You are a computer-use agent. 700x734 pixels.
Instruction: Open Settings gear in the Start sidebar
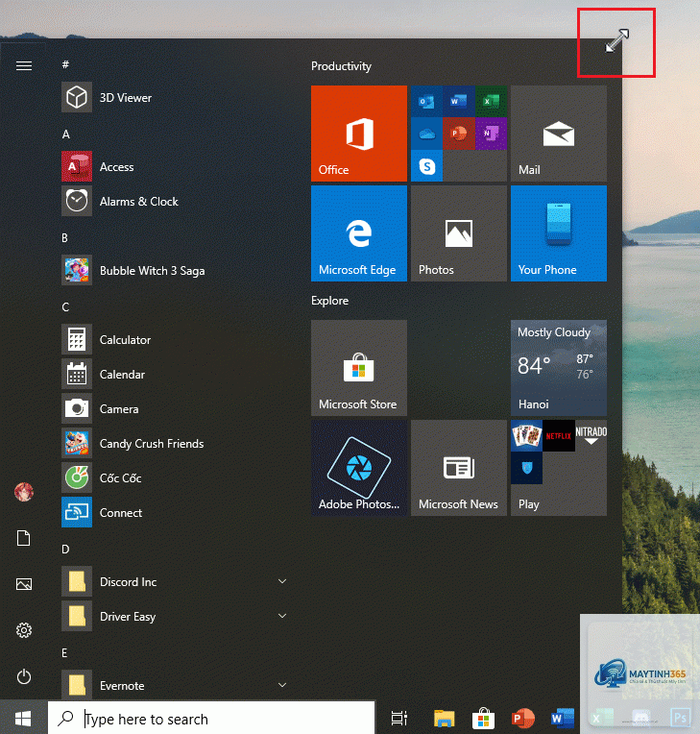(24, 630)
